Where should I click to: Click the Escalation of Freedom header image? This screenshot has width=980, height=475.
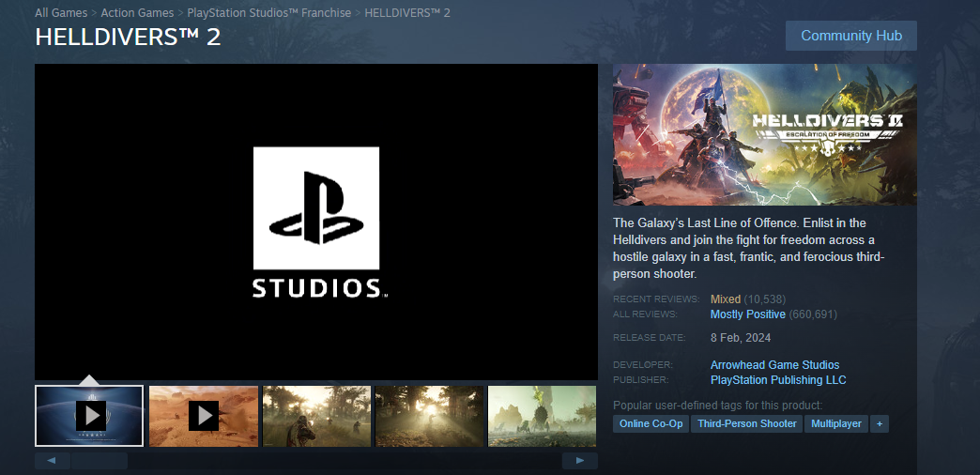(x=764, y=134)
